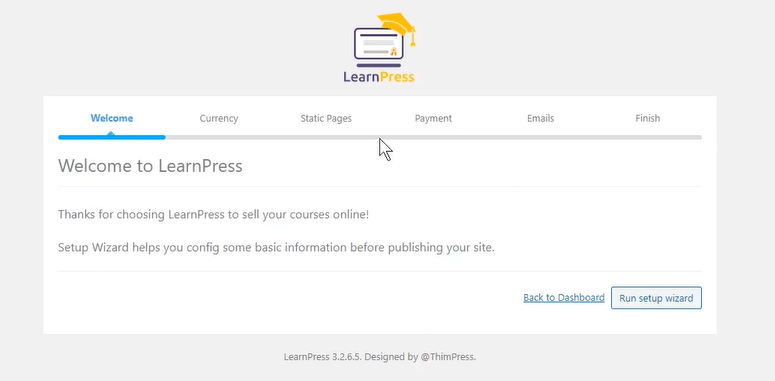Follow the Back to Dashboard link
Viewport: 775px width, 381px height.
pos(564,297)
